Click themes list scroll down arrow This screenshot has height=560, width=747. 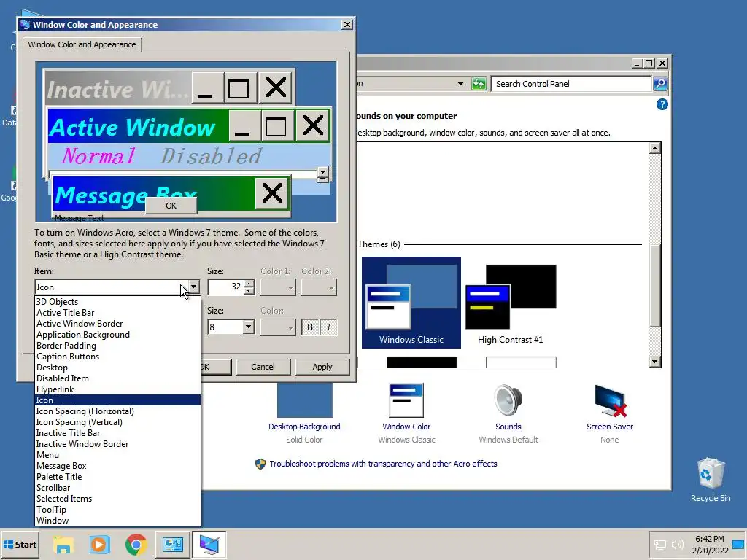coord(655,362)
